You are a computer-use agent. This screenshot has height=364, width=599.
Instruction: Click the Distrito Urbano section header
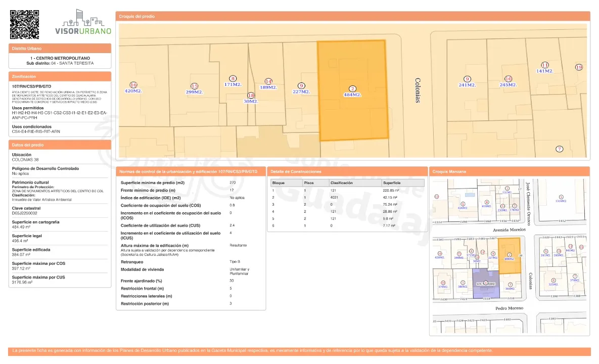coord(60,49)
